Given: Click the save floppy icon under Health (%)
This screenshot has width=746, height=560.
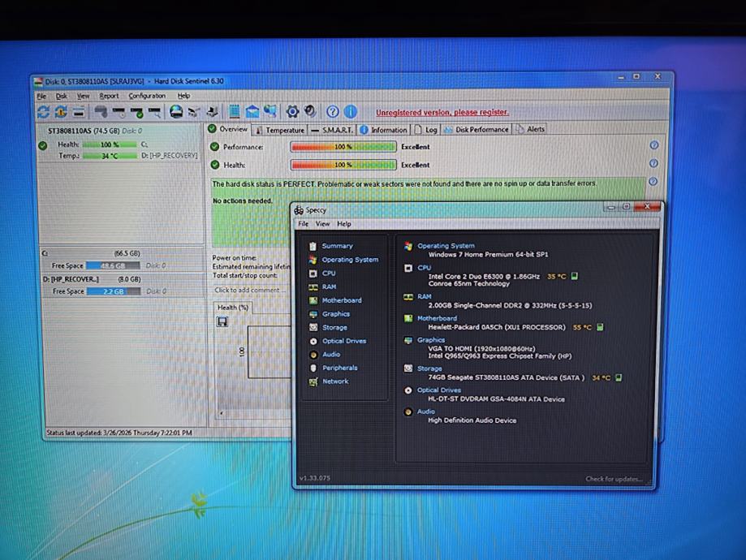Looking at the screenshot, I should [x=222, y=322].
